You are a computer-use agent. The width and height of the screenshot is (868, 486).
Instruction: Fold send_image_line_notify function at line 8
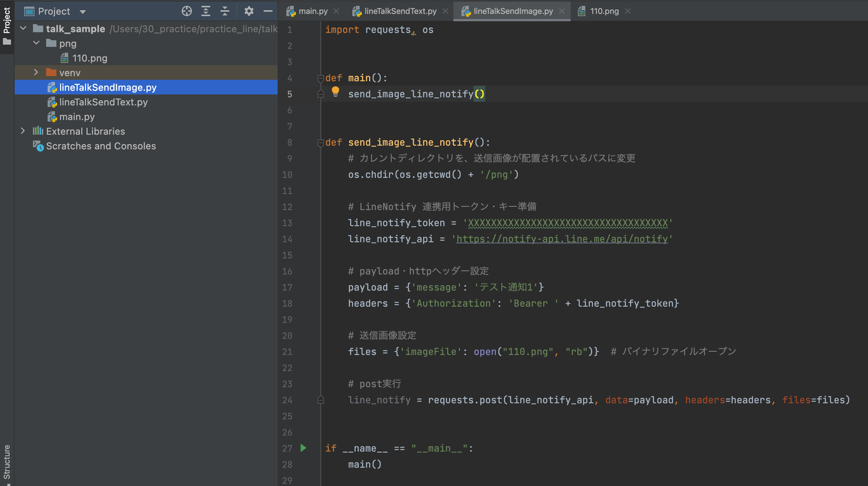pos(320,142)
